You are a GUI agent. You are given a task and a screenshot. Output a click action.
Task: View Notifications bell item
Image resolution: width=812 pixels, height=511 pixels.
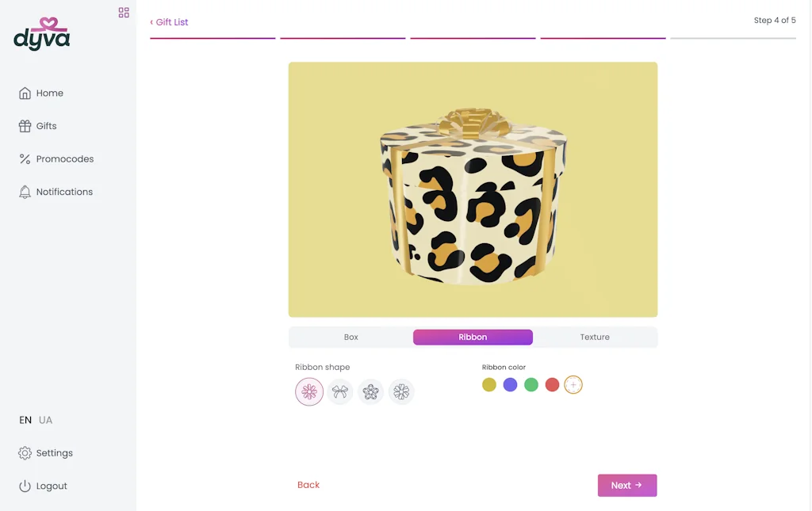[x=56, y=192]
